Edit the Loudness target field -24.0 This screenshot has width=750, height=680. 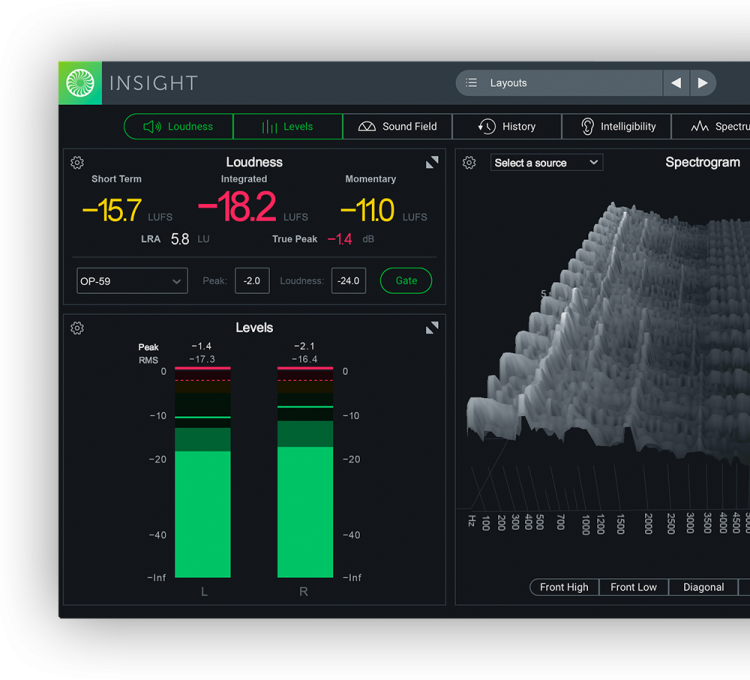click(349, 281)
